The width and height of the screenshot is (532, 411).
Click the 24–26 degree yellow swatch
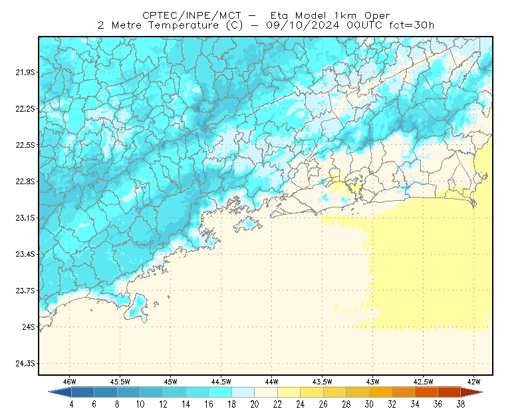312,392
